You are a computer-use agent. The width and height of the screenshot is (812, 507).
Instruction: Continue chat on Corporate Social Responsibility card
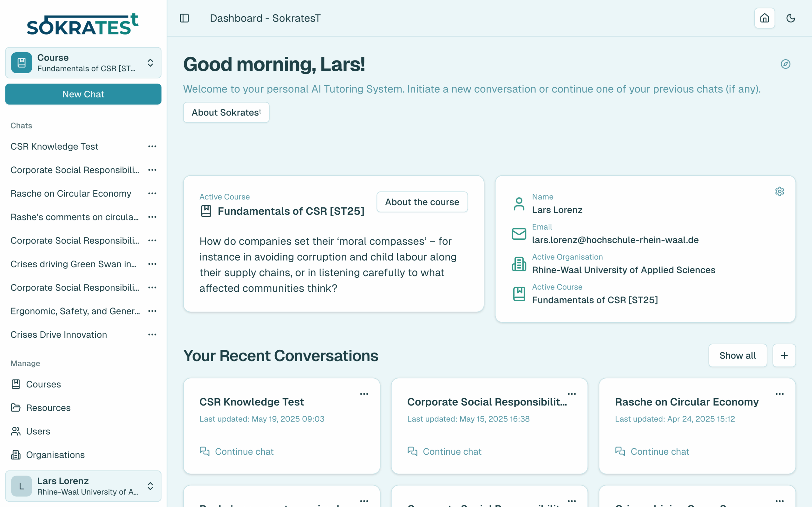[444, 452]
